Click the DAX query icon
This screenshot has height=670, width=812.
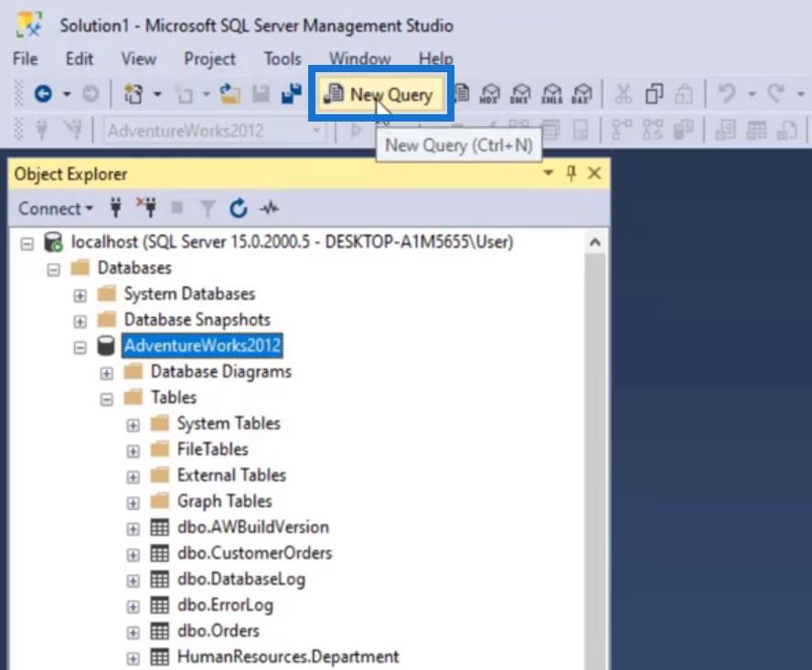point(582,94)
